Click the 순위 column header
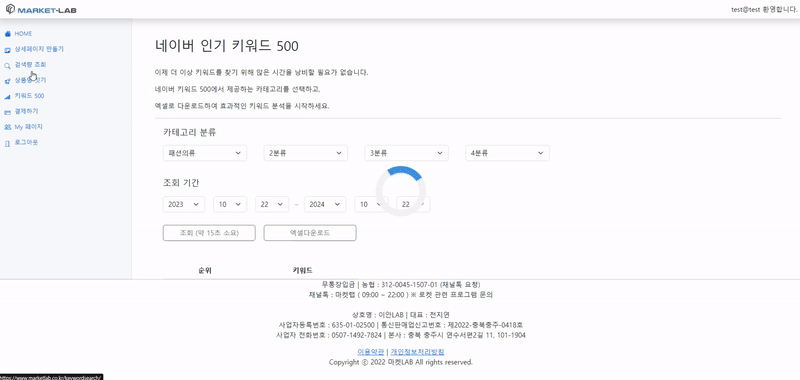This screenshot has height=380, width=800. click(x=205, y=270)
